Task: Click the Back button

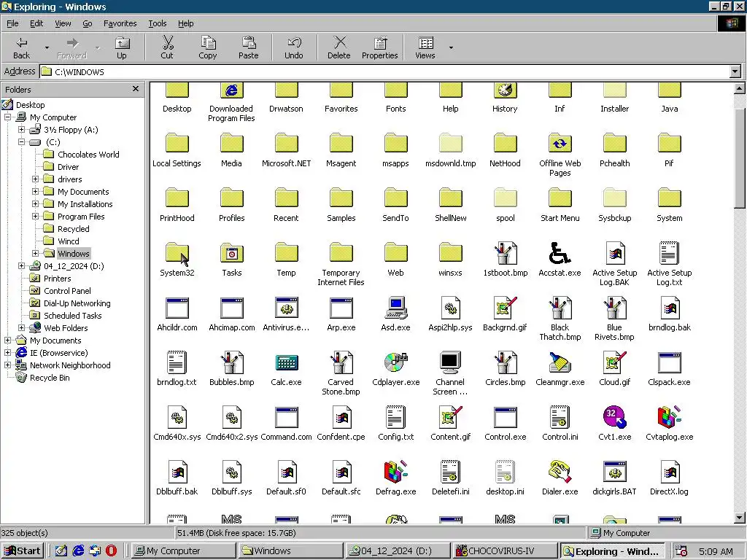Action: (x=21, y=47)
